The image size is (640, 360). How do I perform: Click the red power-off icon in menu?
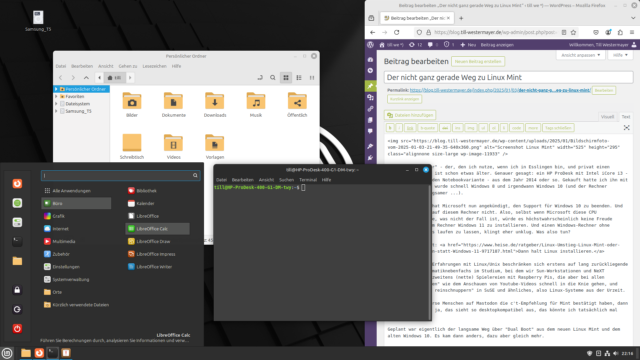click(17, 329)
